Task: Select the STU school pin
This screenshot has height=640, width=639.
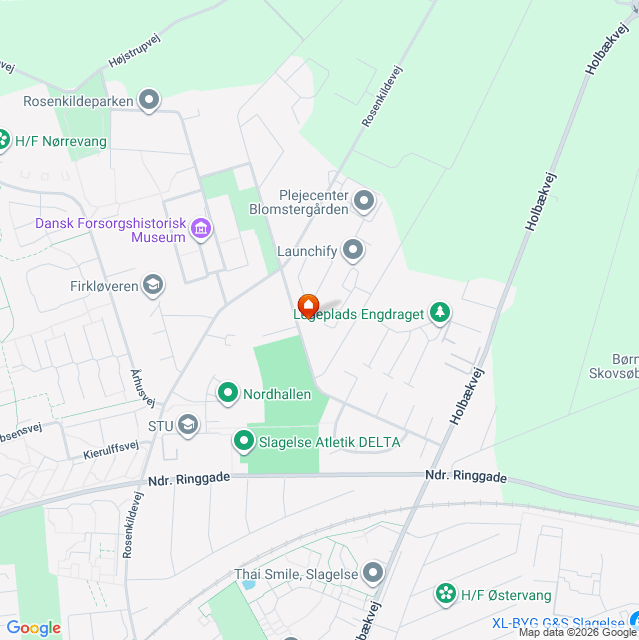Action: tap(188, 425)
